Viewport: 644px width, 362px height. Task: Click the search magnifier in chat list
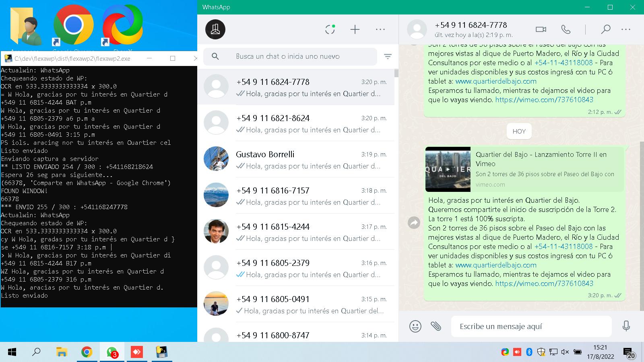click(215, 56)
